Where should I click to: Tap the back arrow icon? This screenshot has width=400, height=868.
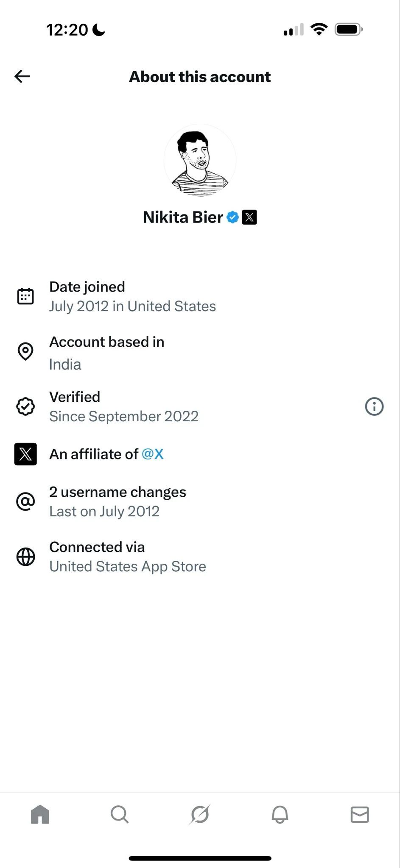click(22, 76)
